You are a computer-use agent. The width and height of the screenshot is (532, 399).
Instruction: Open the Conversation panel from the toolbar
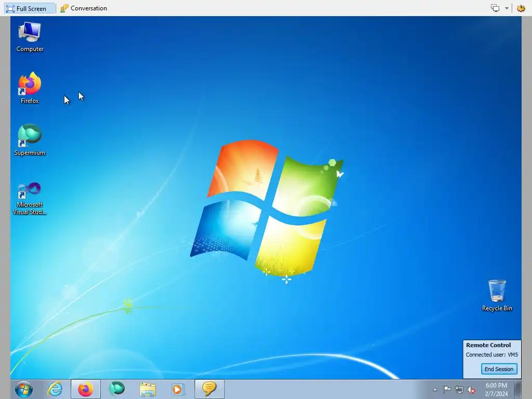pyautogui.click(x=84, y=8)
